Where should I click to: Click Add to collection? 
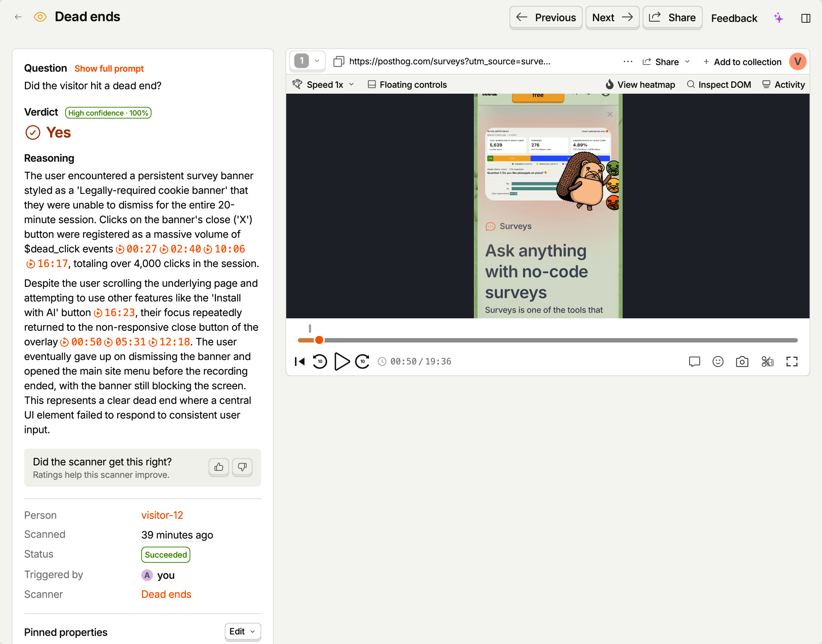tap(742, 62)
